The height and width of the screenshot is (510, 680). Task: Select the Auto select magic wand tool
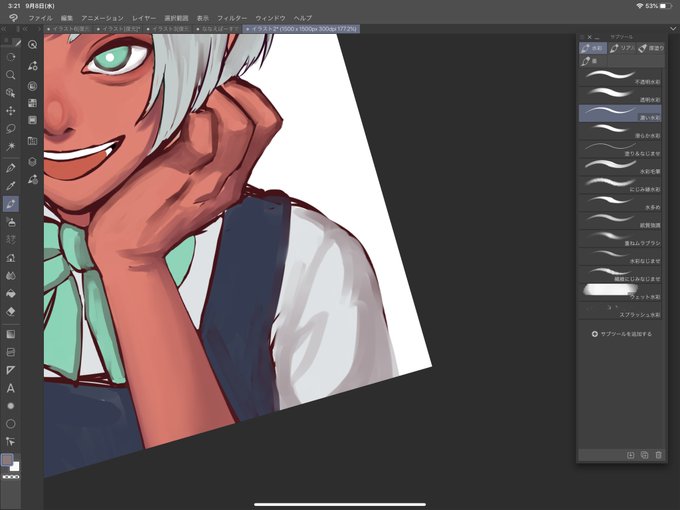pyautogui.click(x=11, y=146)
